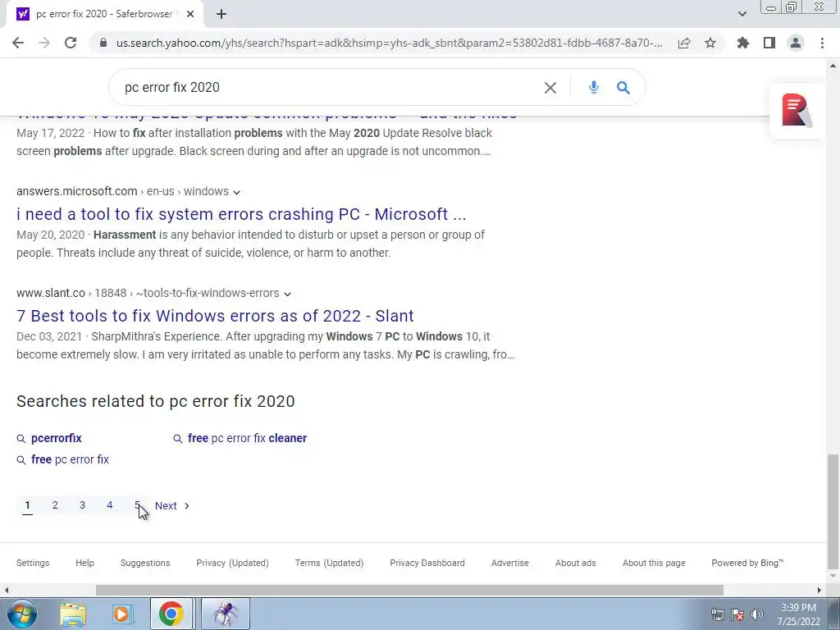Open the Chrome side panel icon
This screenshot has width=840, height=630.
(769, 43)
